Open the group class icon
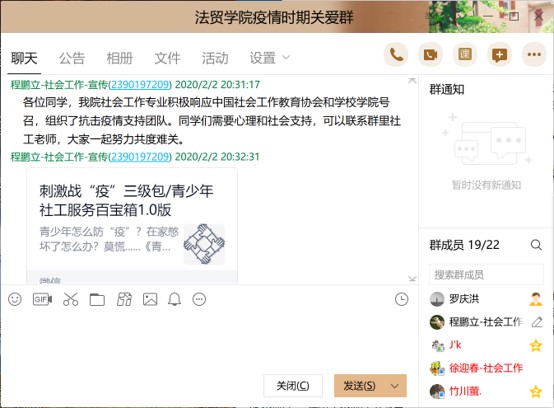Image resolution: width=554 pixels, height=408 pixels. click(x=465, y=55)
